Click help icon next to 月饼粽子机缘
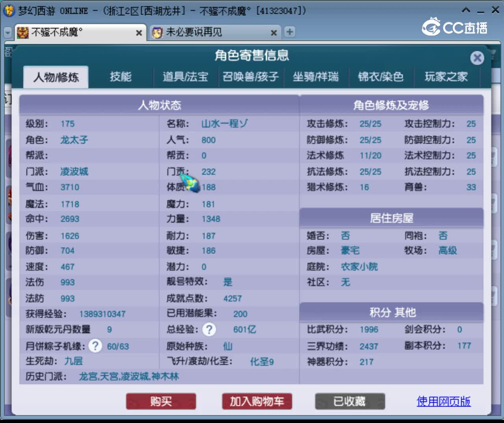The height and width of the screenshot is (423, 504). point(95,346)
